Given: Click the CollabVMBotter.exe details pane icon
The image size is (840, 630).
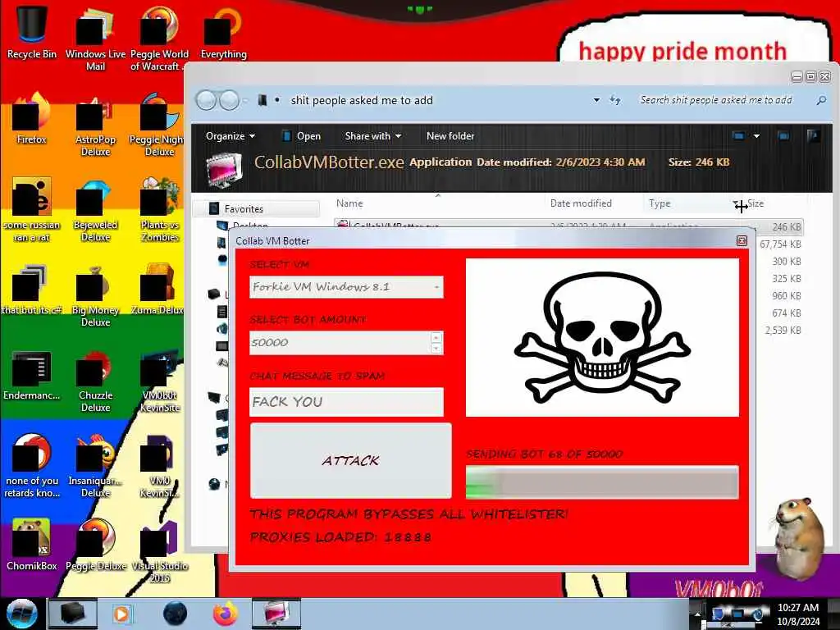Looking at the screenshot, I should point(225,171).
